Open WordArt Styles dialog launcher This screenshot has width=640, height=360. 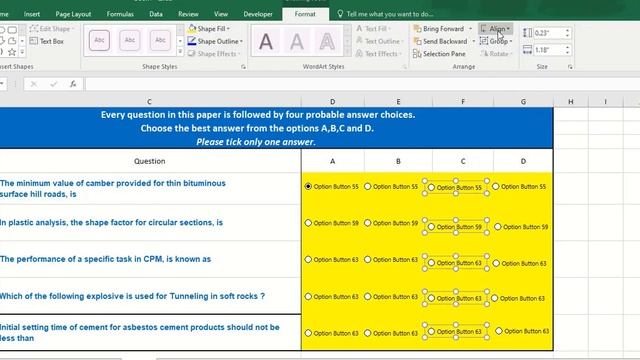[x=405, y=67]
